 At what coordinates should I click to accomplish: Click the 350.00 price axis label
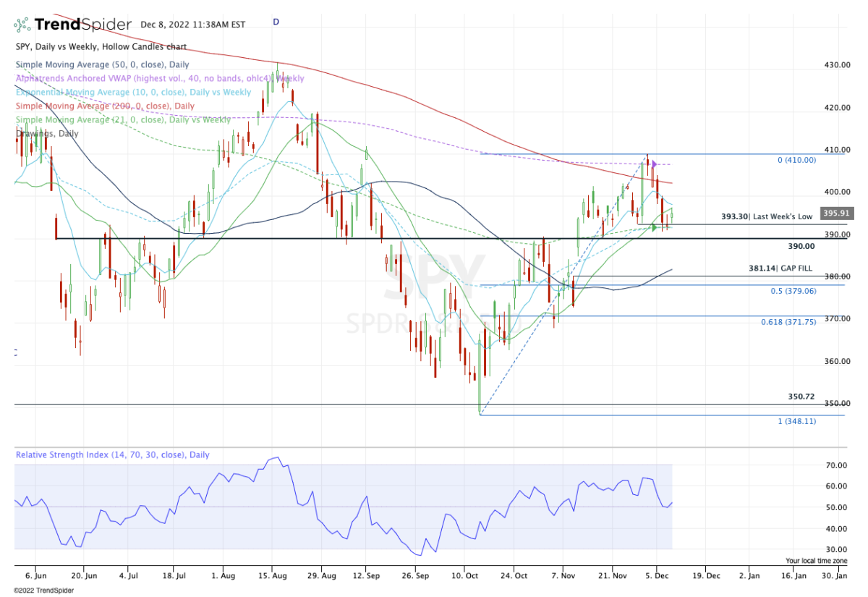836,404
